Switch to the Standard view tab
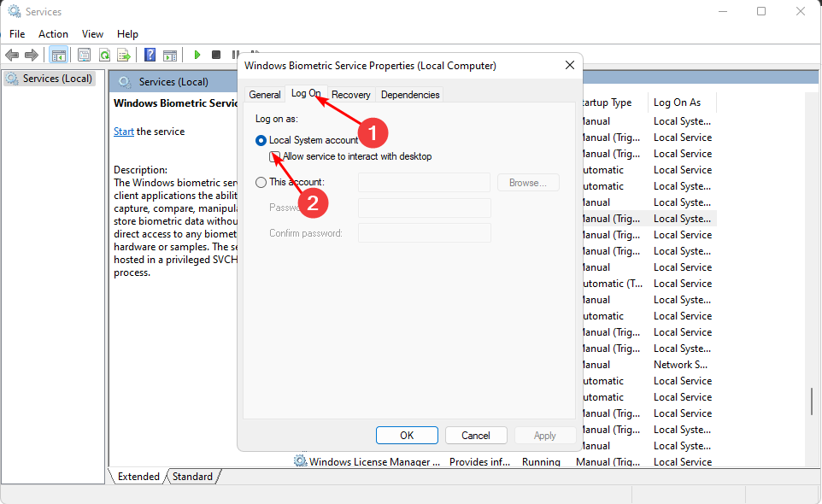The height and width of the screenshot is (504, 822). click(192, 476)
